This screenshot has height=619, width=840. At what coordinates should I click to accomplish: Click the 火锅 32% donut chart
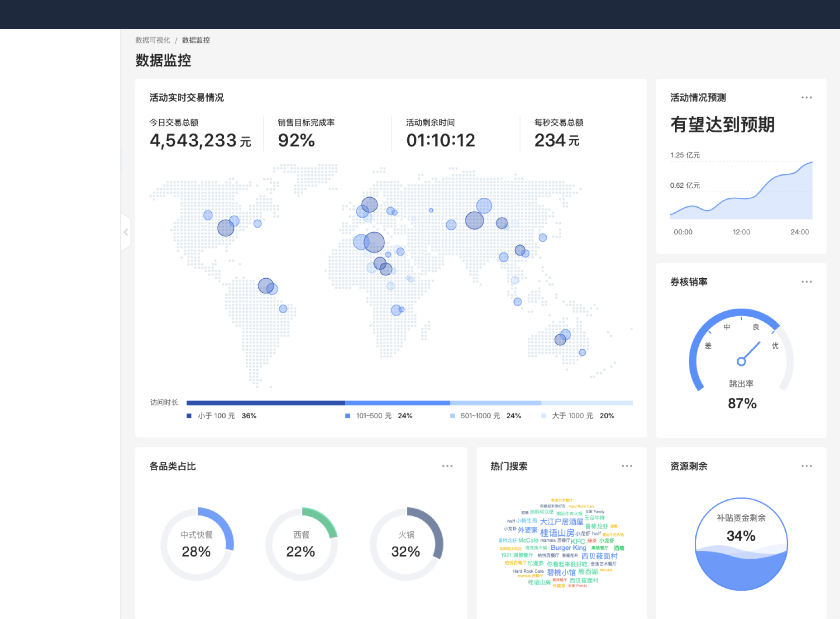click(x=406, y=544)
